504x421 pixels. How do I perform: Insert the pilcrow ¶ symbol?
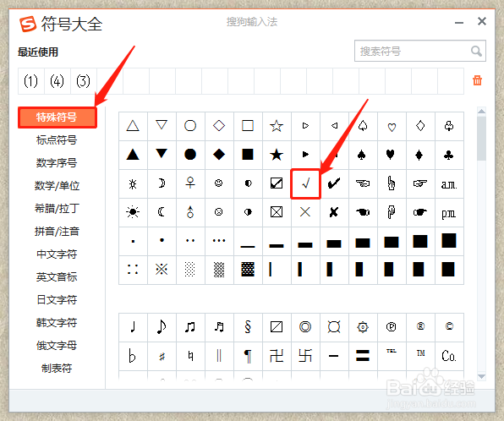tap(248, 356)
